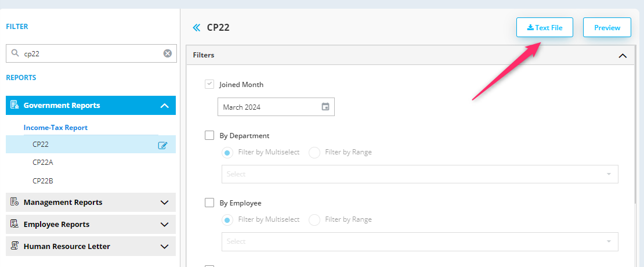Click the Human Resource Letter section icon
The image size is (644, 267).
coord(15,246)
